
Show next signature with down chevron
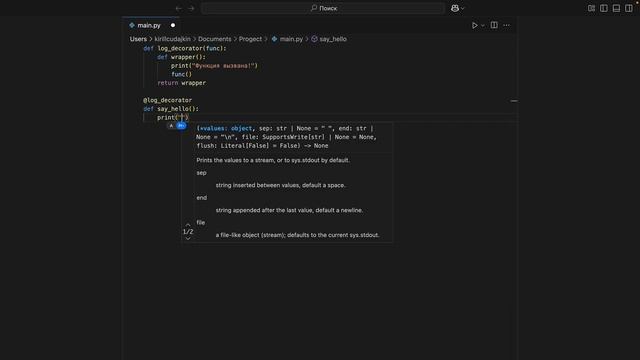188,239
